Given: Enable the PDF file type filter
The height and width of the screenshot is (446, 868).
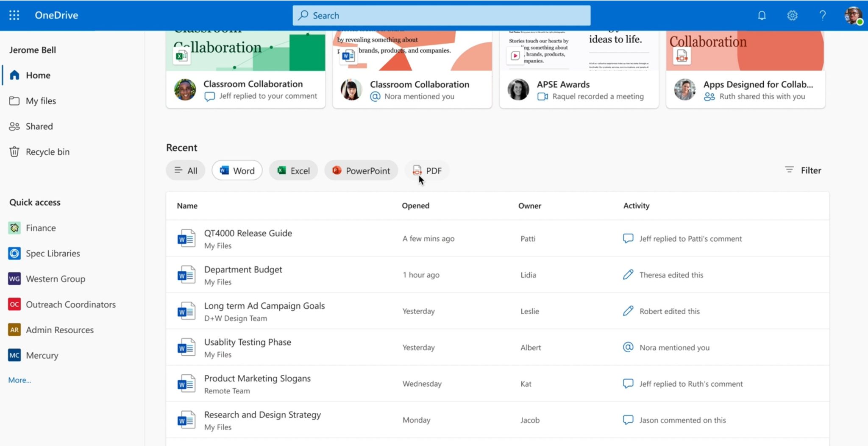Looking at the screenshot, I should pyautogui.click(x=427, y=170).
